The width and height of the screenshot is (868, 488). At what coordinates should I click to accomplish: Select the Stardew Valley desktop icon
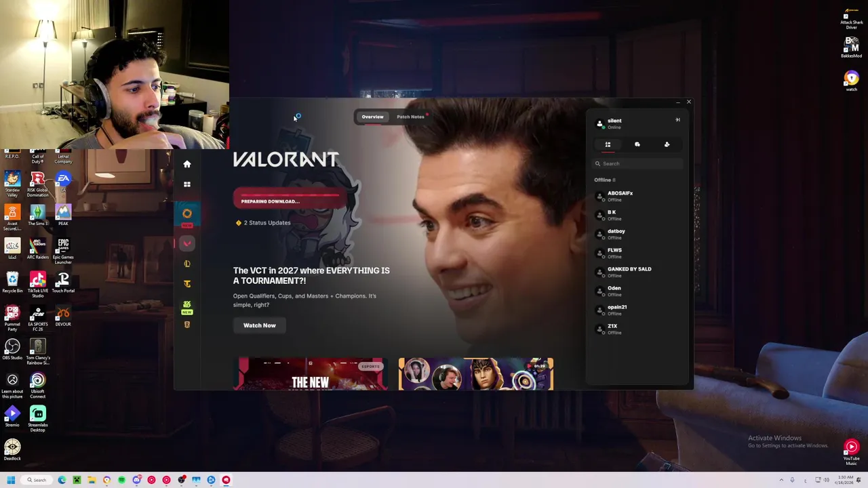point(12,184)
